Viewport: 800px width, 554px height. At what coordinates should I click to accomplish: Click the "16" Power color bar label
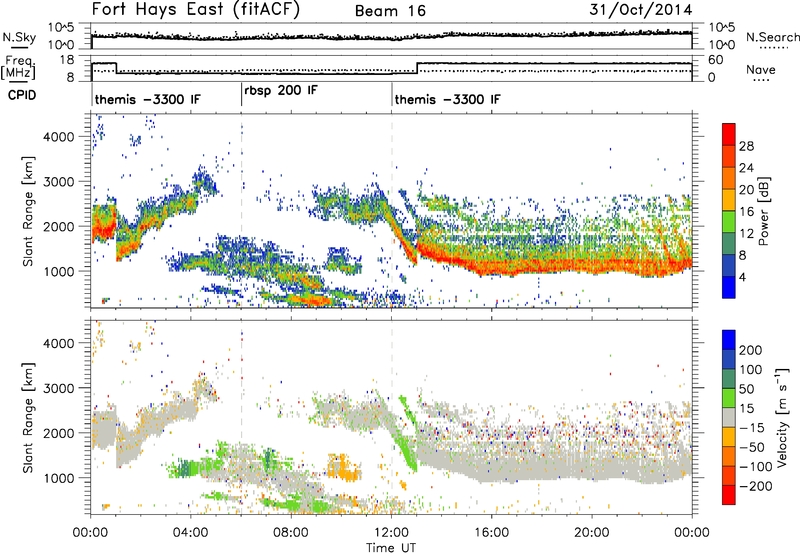pos(746,212)
